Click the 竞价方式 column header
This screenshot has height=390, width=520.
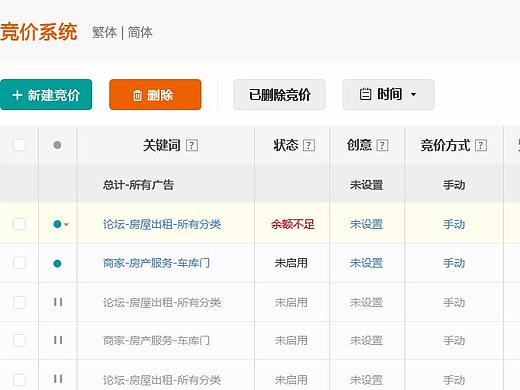pyautogui.click(x=445, y=145)
